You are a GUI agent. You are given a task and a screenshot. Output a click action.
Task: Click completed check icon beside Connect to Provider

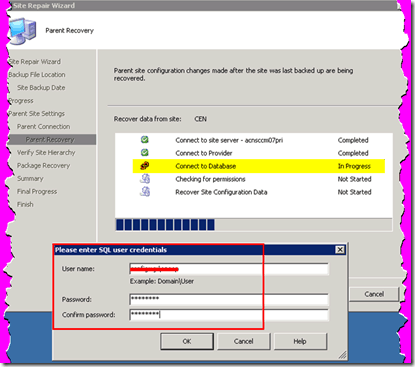[145, 153]
